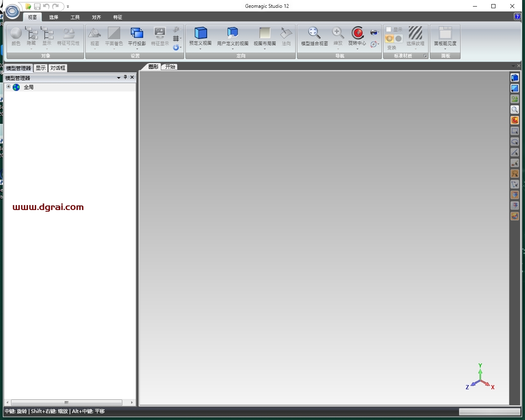The image size is (525, 420).
Task: Open the 特征 ribbon tab
Action: point(118,17)
